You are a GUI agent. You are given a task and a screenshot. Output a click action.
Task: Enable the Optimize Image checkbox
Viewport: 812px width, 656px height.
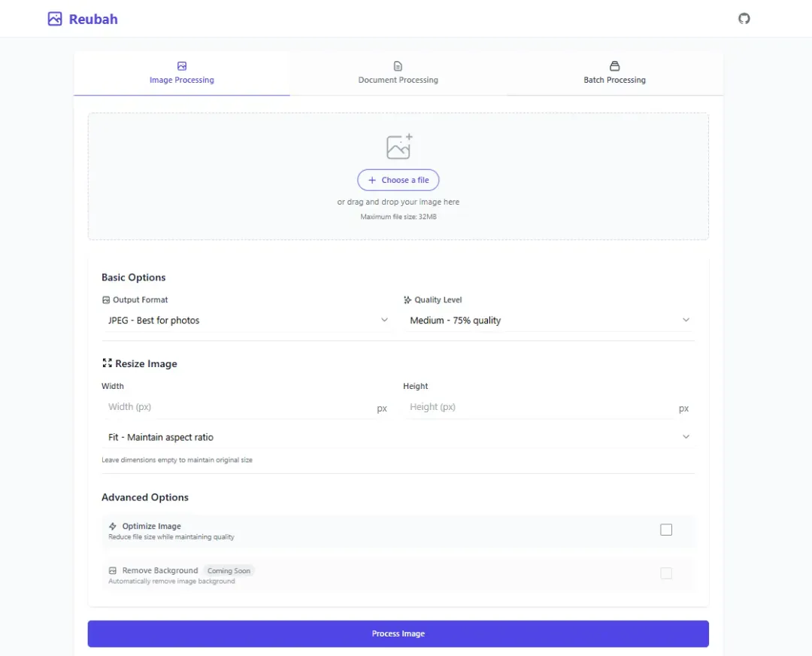coord(666,530)
